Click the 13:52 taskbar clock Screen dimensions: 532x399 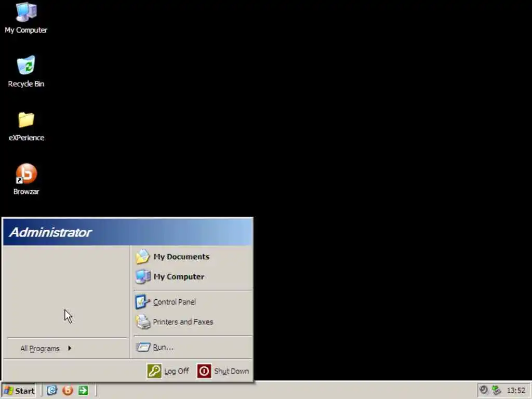pos(516,391)
